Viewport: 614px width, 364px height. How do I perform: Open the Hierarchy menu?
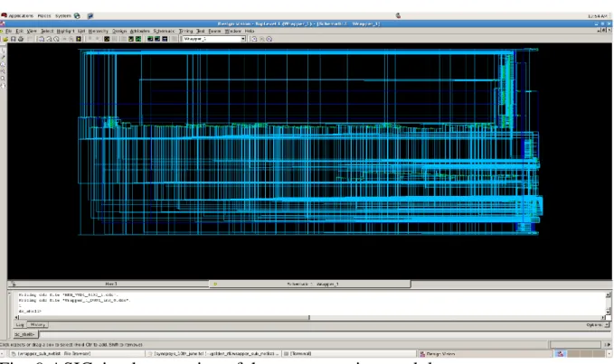[x=98, y=31]
